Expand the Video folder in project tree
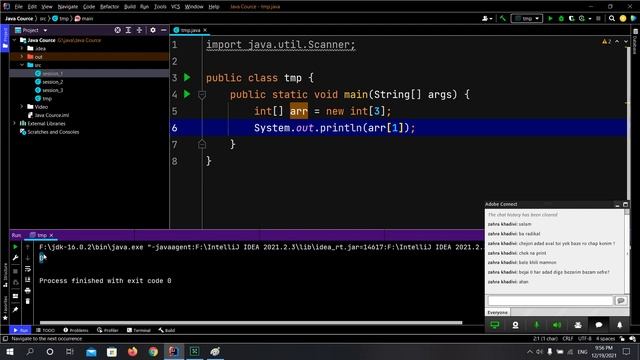 pyautogui.click(x=22, y=107)
